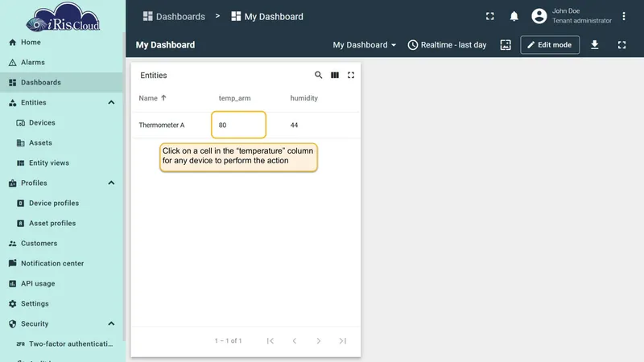Click the John Doe user avatar
This screenshot has height=362, width=644.
[539, 16]
